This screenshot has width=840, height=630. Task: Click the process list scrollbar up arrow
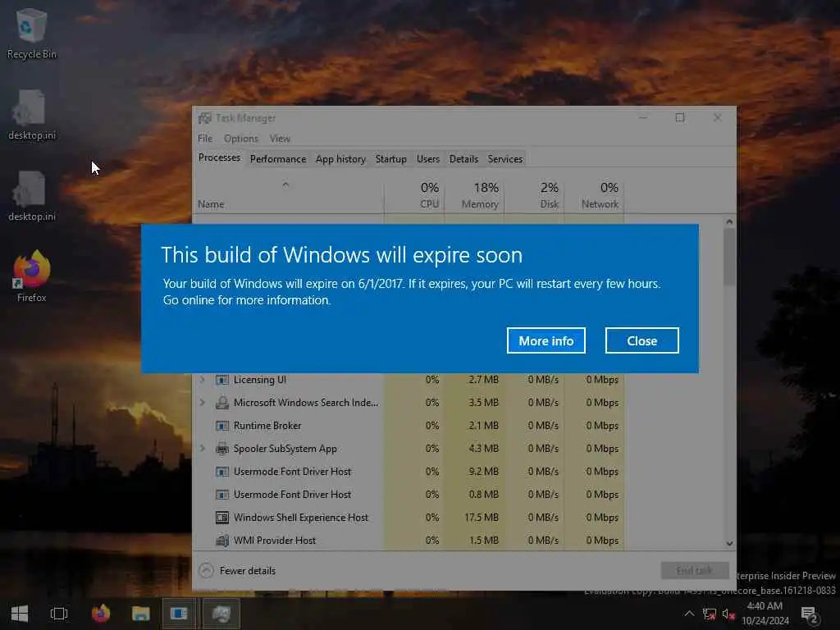[x=729, y=221]
